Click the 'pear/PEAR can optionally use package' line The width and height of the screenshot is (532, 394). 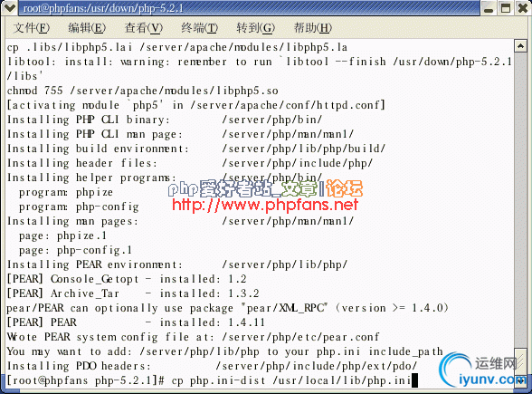pyautogui.click(x=228, y=308)
